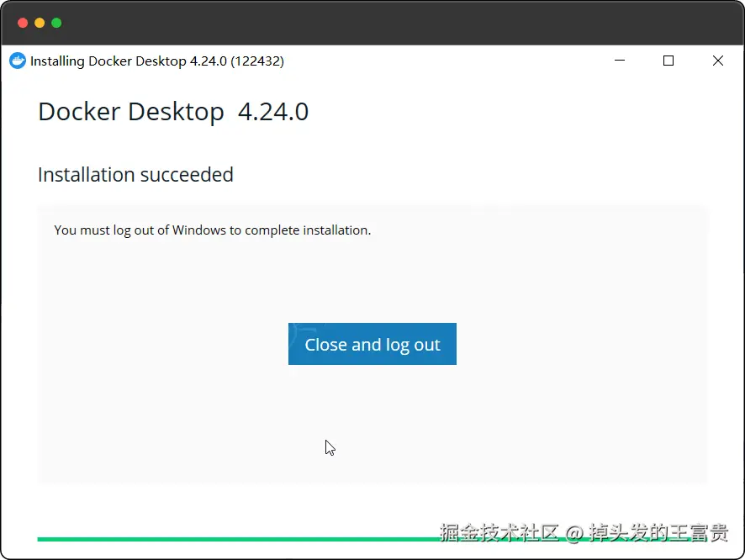This screenshot has width=745, height=560.
Task: Minimize the Docker installer window
Action: (x=620, y=61)
